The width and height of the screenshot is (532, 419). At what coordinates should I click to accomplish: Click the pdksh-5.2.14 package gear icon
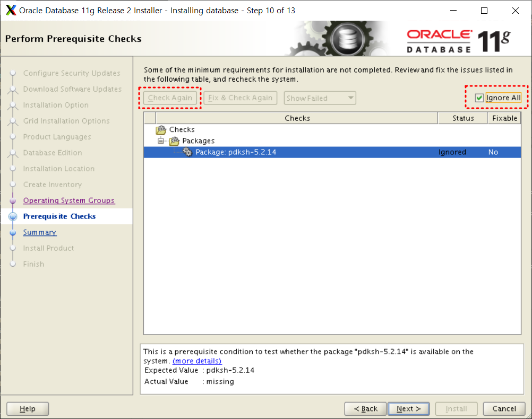click(x=187, y=152)
